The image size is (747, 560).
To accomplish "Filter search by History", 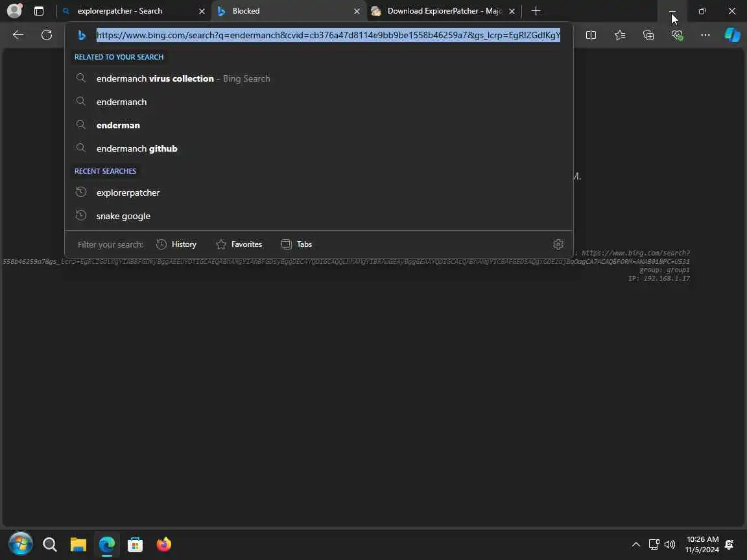I will pos(176,244).
